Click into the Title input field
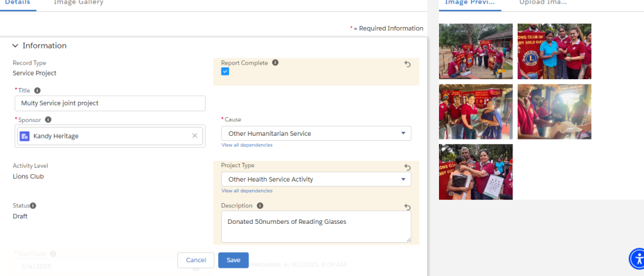This screenshot has width=644, height=276. click(110, 104)
